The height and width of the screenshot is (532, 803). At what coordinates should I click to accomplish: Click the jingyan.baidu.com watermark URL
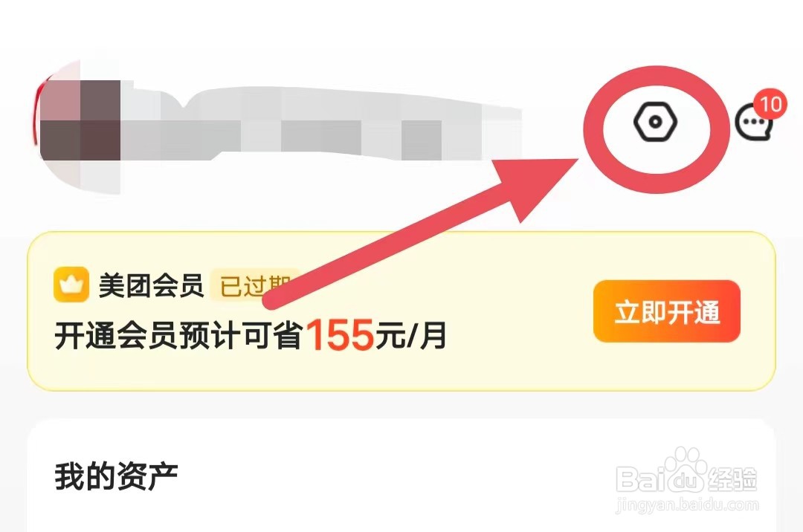[688, 505]
